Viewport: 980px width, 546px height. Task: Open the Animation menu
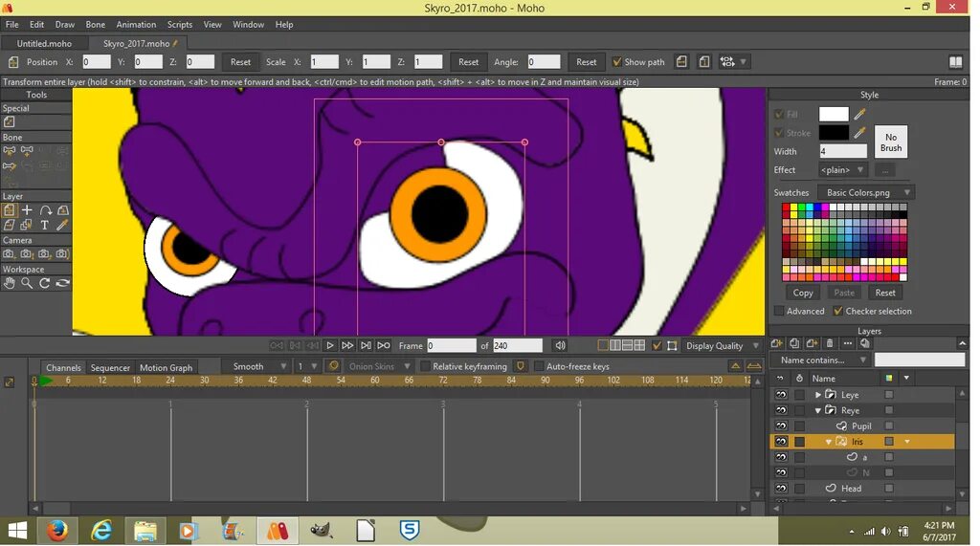tap(136, 24)
